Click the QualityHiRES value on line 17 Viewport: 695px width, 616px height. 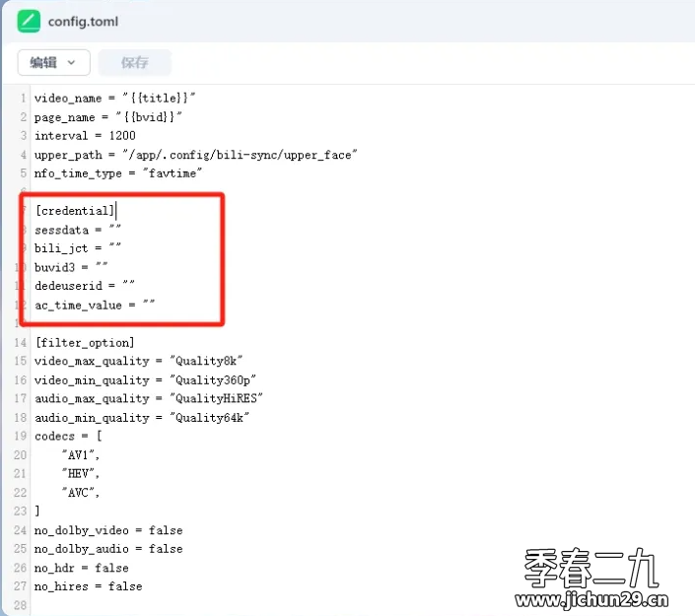pyautogui.click(x=216, y=398)
